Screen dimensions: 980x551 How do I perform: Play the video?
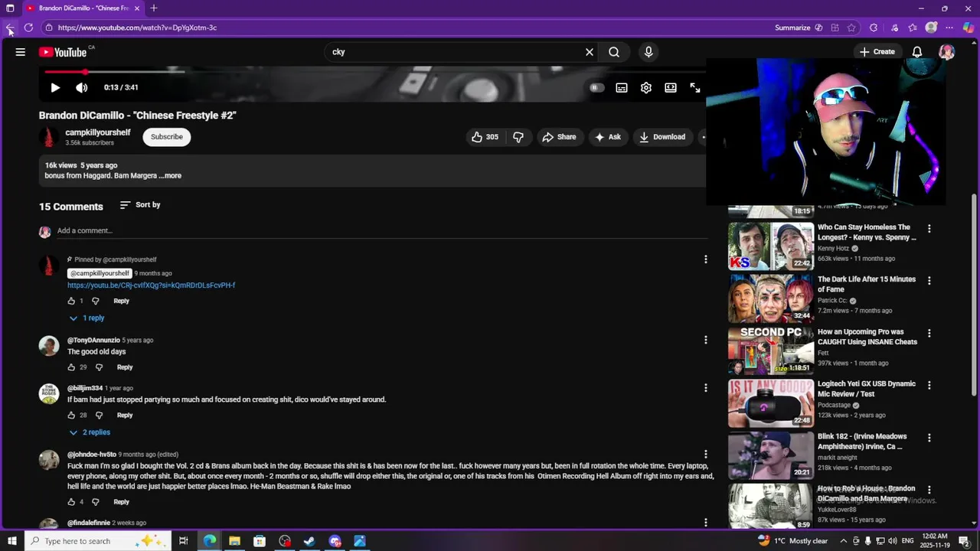click(x=55, y=87)
